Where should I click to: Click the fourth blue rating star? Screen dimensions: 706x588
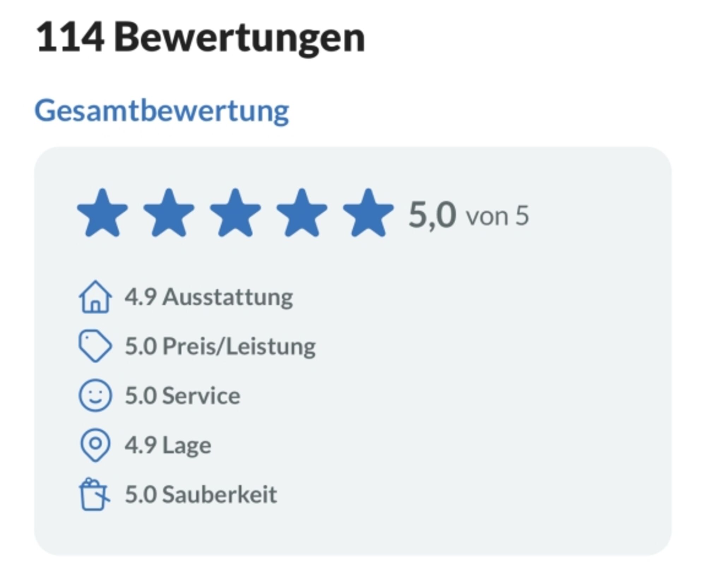tap(302, 214)
